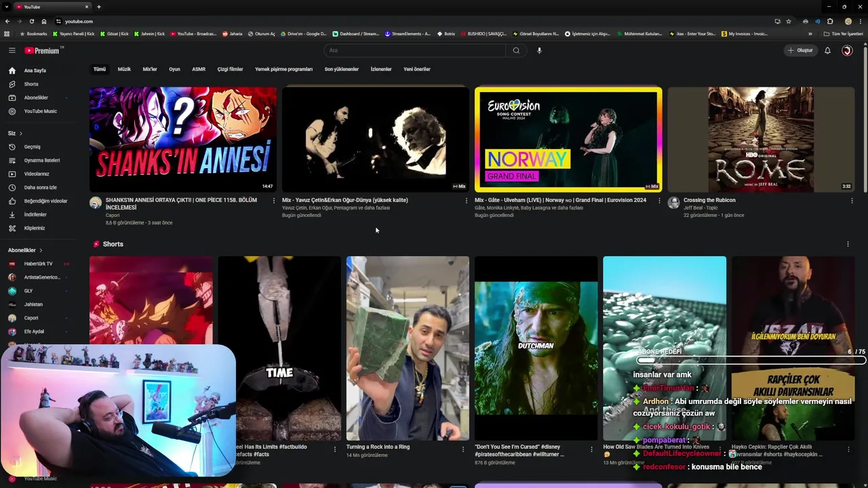Open Shanks'ın Annesi video thumbnail

click(x=183, y=140)
